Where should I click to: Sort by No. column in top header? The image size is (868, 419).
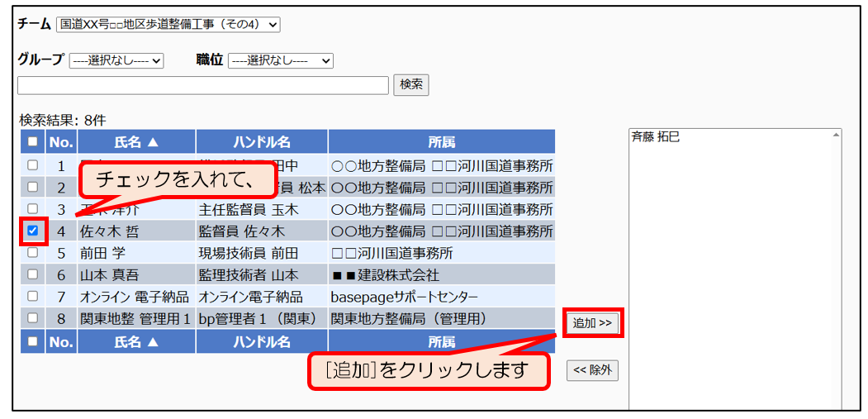61,142
